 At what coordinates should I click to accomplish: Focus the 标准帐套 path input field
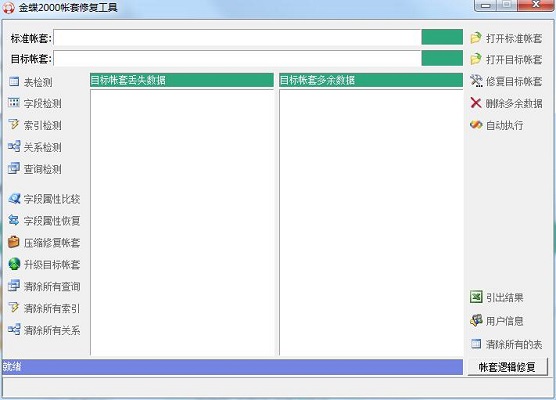click(x=237, y=38)
